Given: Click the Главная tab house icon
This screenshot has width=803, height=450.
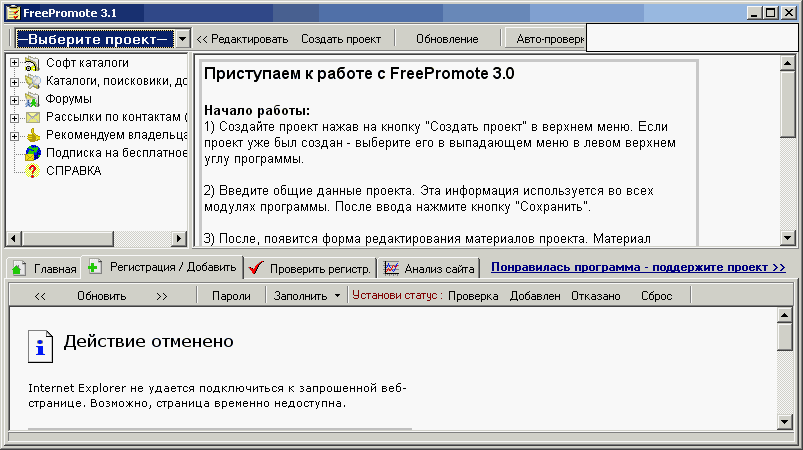Looking at the screenshot, I should (x=19, y=268).
